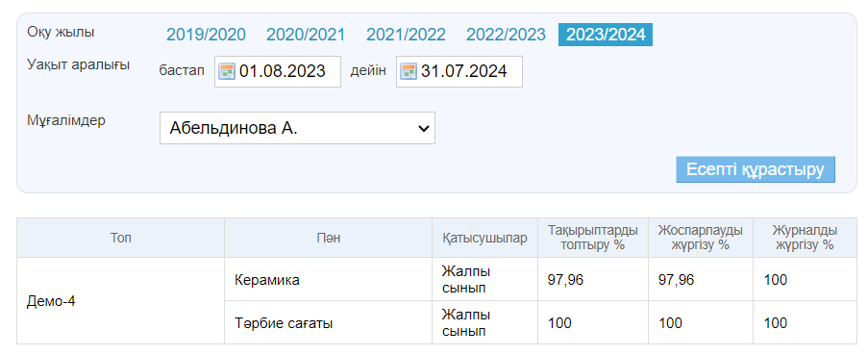Click the Есепті құрастыру button
This screenshot has height=355, width=868.
pyautogui.click(x=756, y=169)
